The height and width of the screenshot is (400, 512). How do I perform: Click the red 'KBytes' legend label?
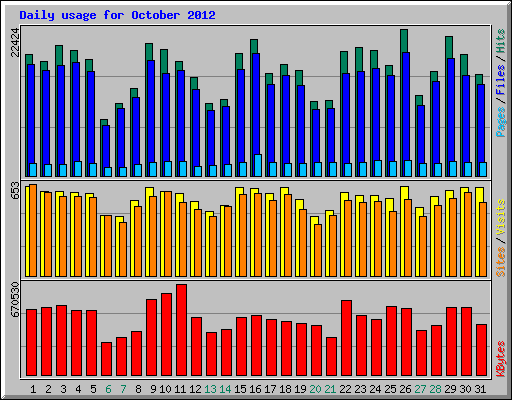point(501,359)
